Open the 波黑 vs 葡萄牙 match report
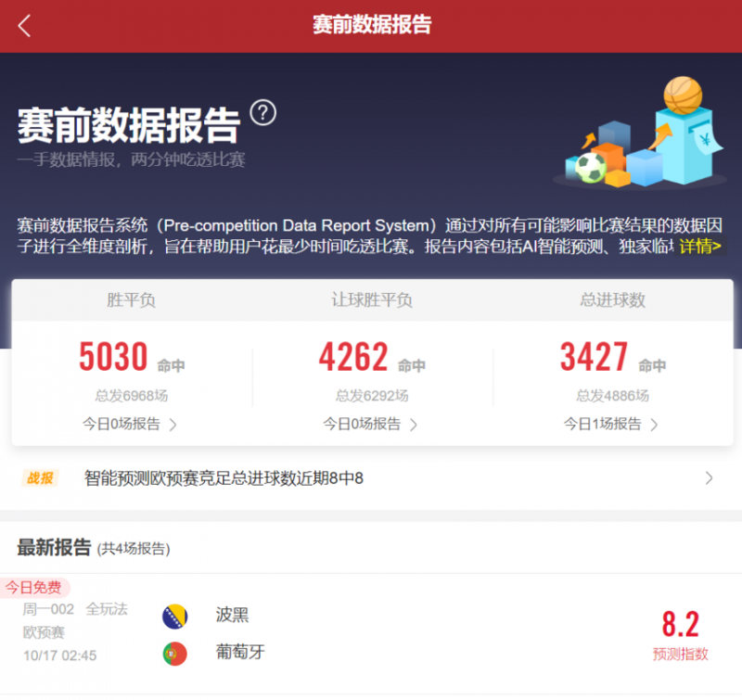Viewport: 742px width, 700px height. (371, 634)
